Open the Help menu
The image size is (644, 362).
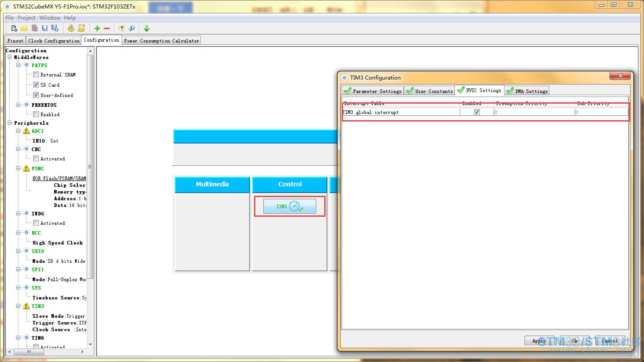pyautogui.click(x=70, y=18)
